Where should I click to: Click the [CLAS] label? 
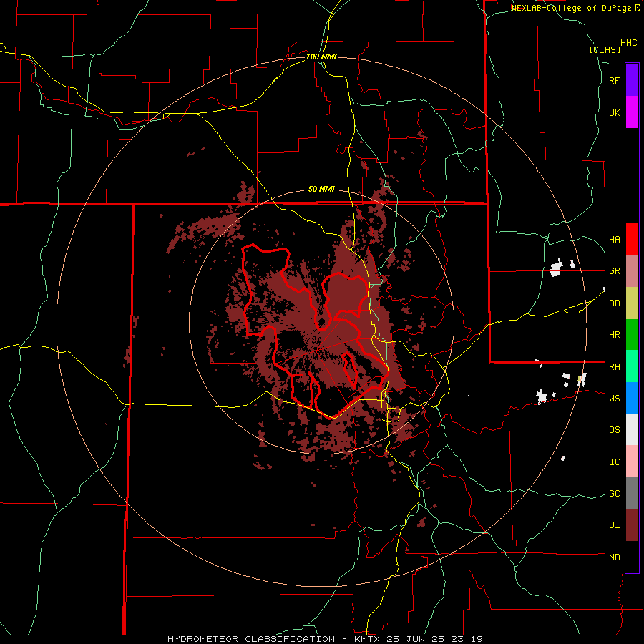pyautogui.click(x=605, y=49)
